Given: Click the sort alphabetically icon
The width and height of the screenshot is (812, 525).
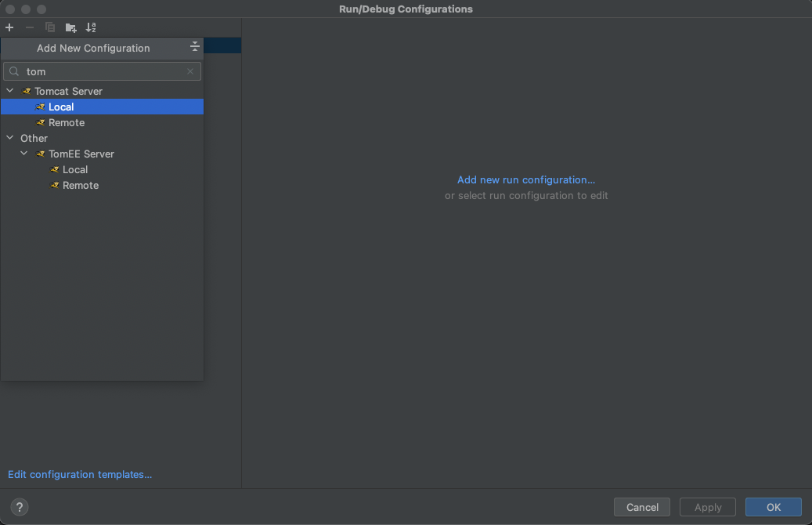Looking at the screenshot, I should [91, 27].
